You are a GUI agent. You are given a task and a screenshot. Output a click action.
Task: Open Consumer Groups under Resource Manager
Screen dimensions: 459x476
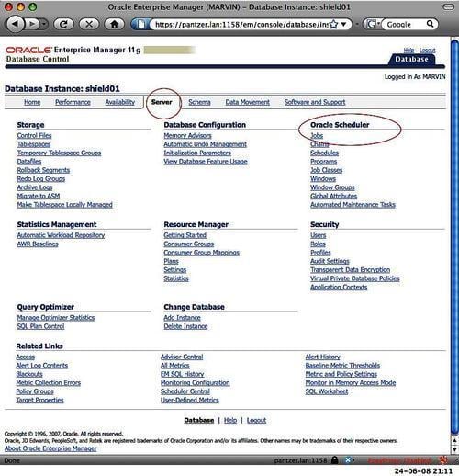click(x=189, y=244)
